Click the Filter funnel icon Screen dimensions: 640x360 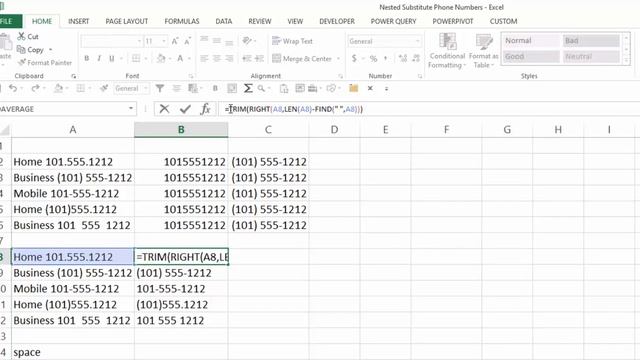coord(160,88)
